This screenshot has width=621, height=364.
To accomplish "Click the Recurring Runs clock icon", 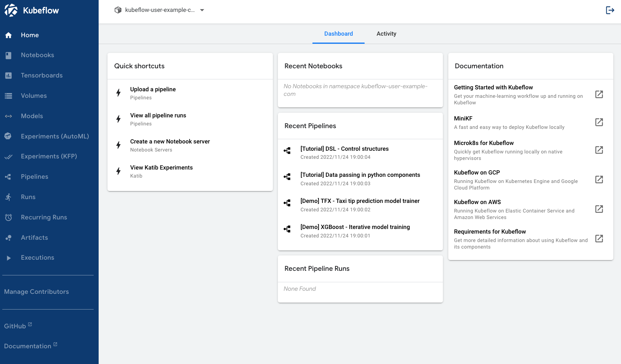I will (x=8, y=217).
